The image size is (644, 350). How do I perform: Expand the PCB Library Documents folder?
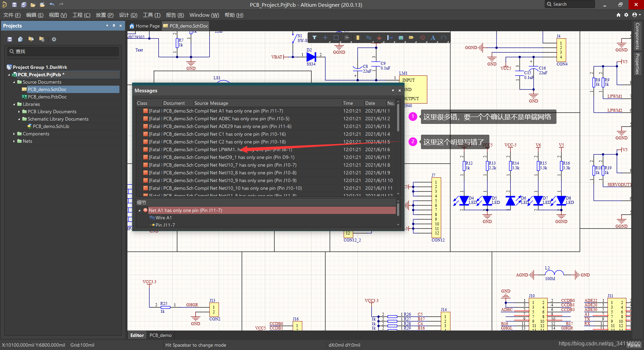(x=19, y=112)
